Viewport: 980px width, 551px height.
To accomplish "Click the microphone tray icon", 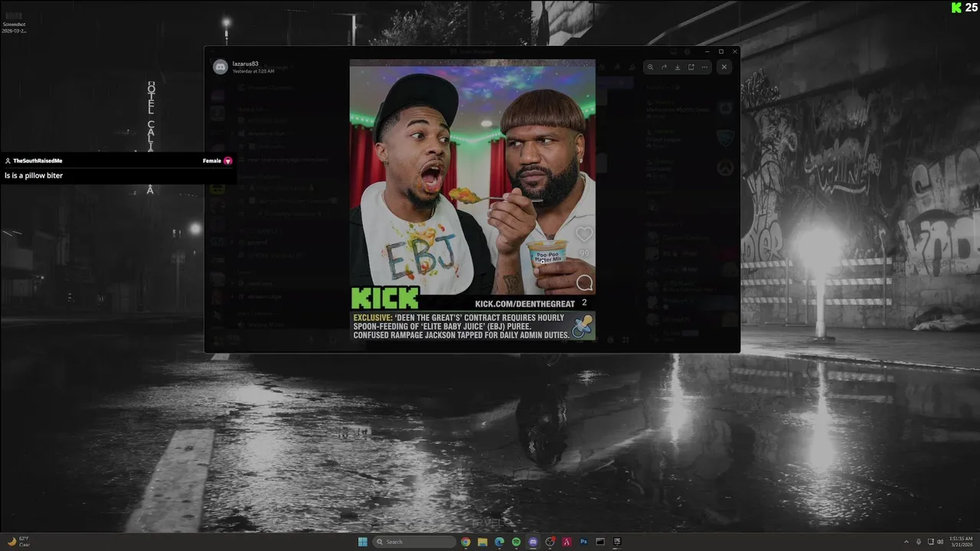I will [919, 542].
